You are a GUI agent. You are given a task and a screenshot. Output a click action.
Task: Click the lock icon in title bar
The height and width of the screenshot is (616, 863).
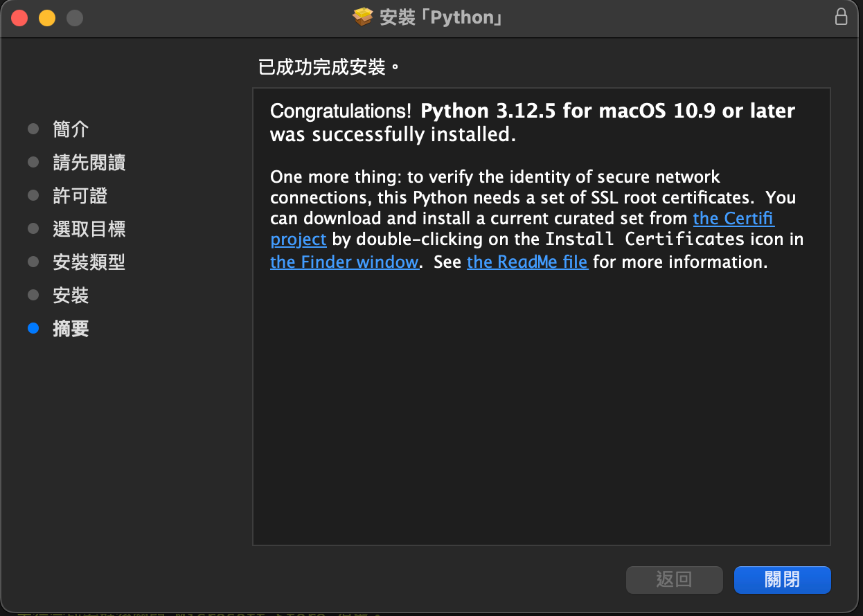[841, 17]
